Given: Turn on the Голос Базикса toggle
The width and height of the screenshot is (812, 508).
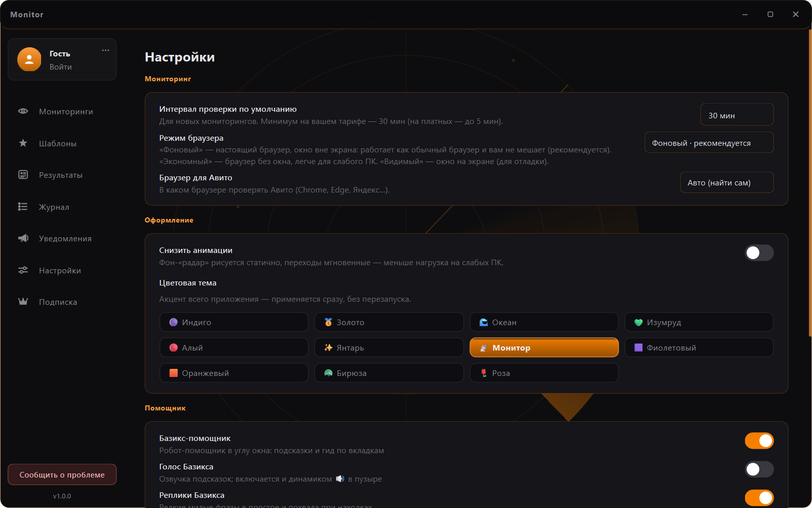Looking at the screenshot, I should (x=759, y=469).
